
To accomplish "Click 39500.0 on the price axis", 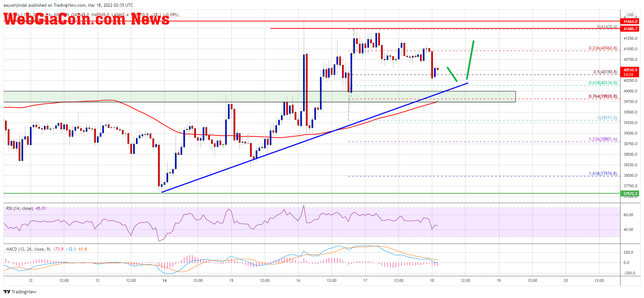I will coord(630,112).
